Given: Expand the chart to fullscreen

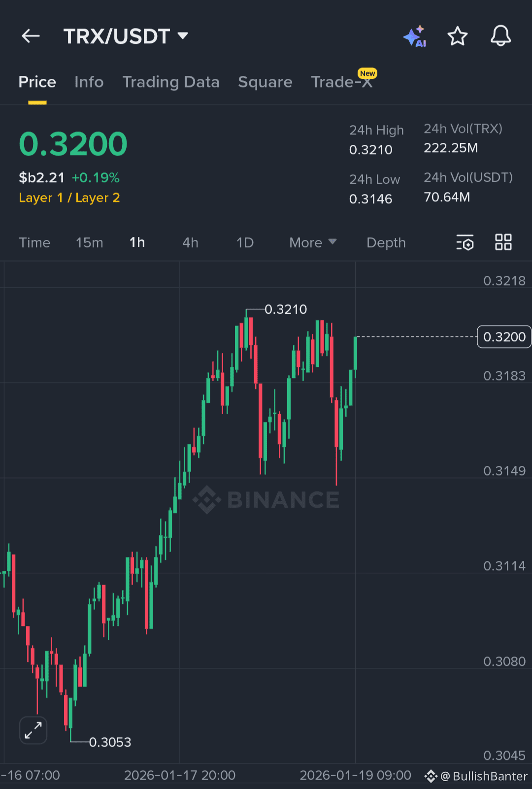Looking at the screenshot, I should click(x=33, y=730).
